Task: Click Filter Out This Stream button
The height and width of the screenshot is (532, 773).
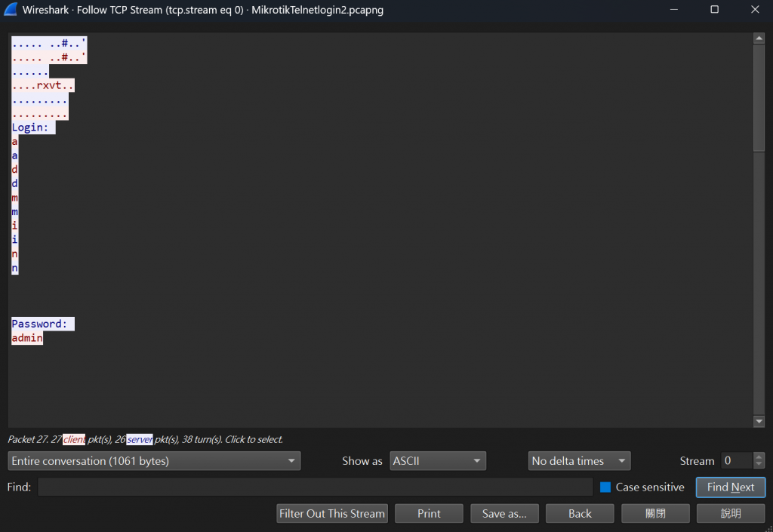Action: pos(332,513)
